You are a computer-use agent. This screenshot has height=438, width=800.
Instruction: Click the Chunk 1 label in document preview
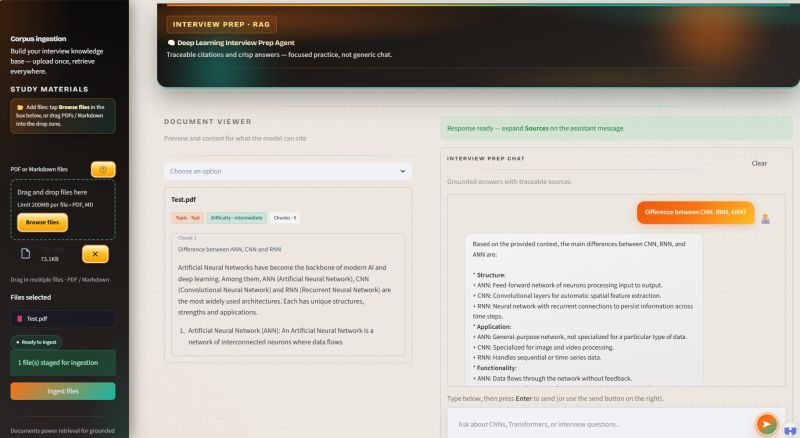[187, 238]
